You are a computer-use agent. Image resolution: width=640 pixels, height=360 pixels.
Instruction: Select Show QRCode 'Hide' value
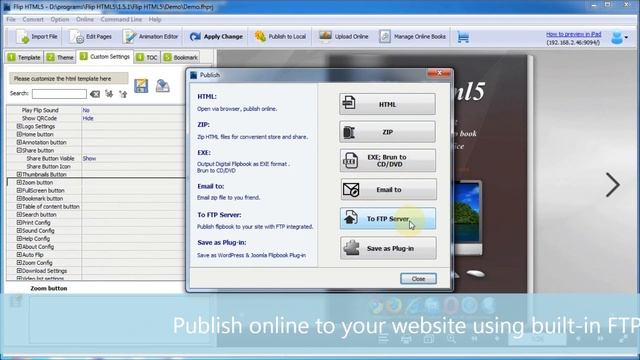click(88, 118)
